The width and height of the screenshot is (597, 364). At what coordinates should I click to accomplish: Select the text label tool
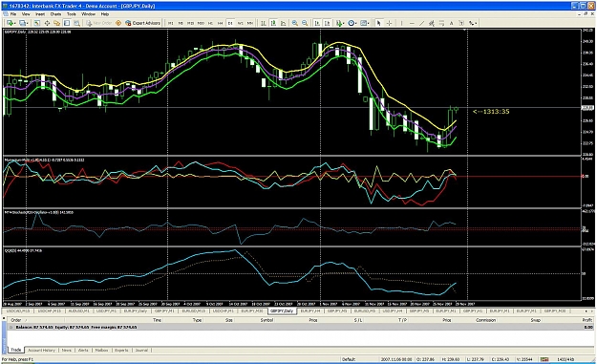[461, 23]
